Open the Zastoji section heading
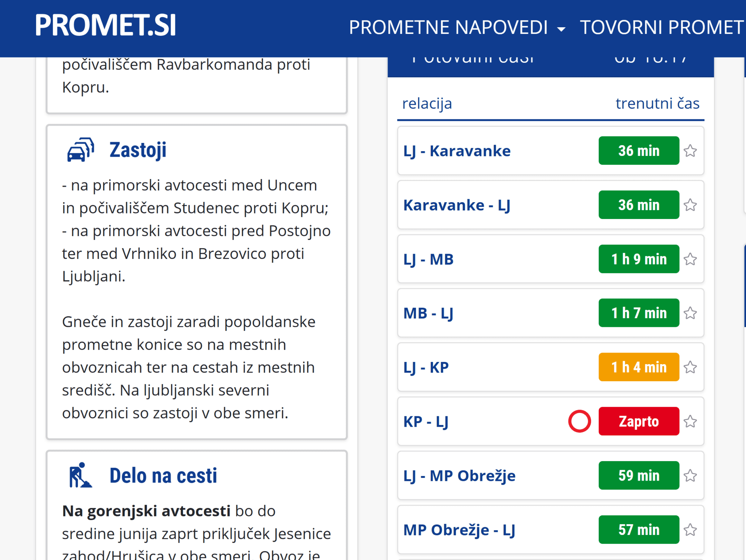This screenshot has width=746, height=560. tap(138, 150)
